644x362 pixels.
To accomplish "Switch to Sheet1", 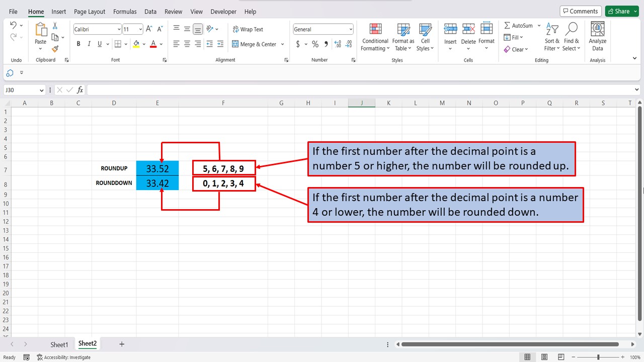I will (x=59, y=344).
